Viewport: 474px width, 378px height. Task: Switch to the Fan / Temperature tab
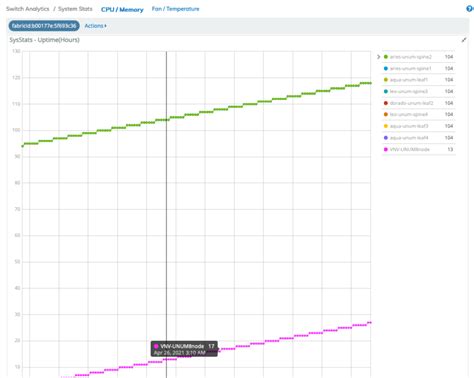tap(175, 9)
